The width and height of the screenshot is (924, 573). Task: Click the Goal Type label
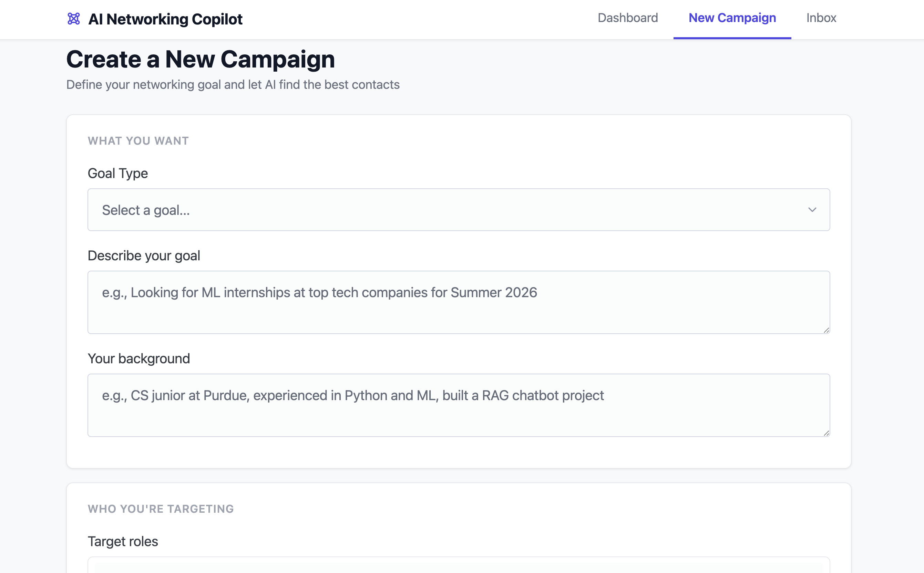(x=117, y=173)
